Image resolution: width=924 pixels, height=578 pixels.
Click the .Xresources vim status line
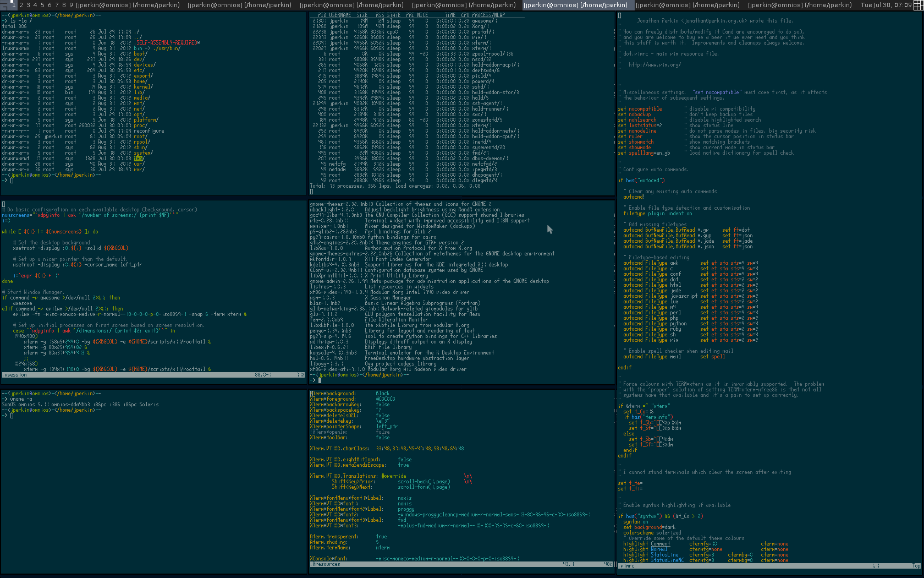pyautogui.click(x=461, y=564)
